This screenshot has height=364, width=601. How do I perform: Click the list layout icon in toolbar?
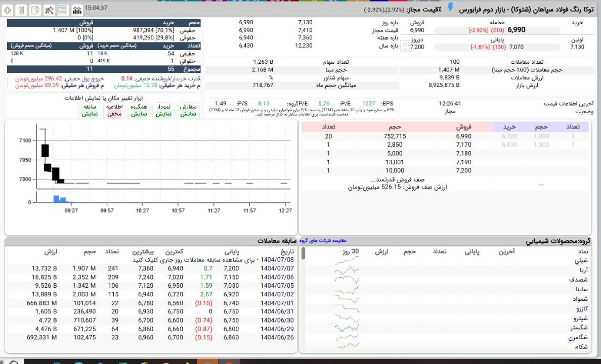63,10
